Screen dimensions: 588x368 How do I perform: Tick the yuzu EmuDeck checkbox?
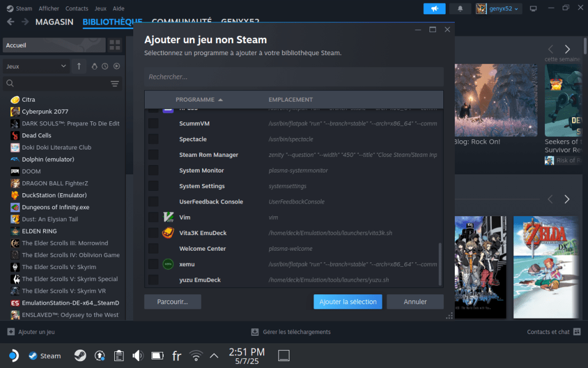pos(153,280)
